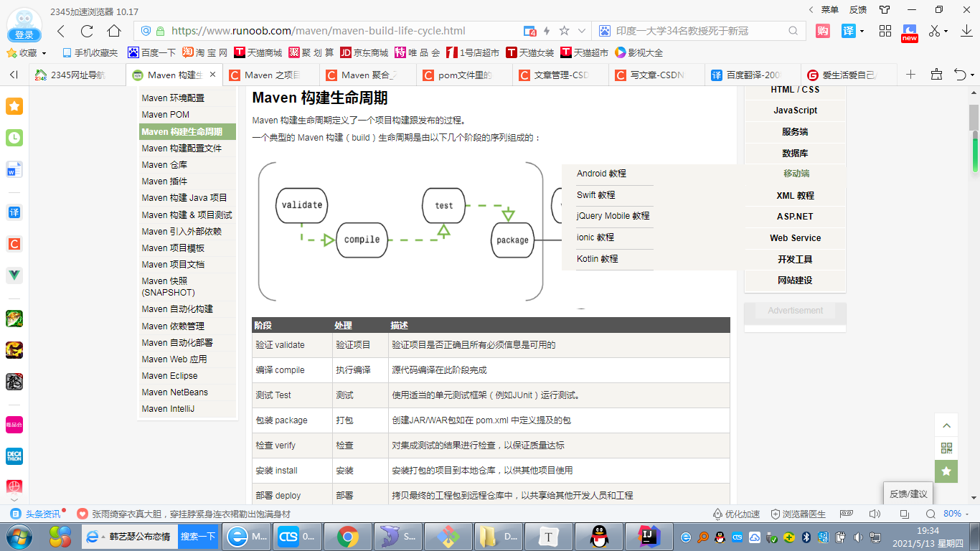Open the 菜单 menu at top right

[x=829, y=9]
